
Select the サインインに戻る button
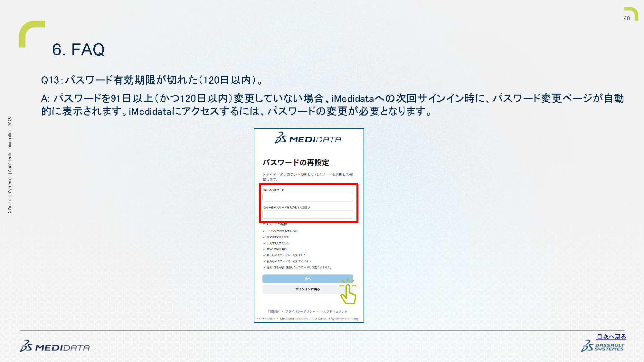coord(308,289)
